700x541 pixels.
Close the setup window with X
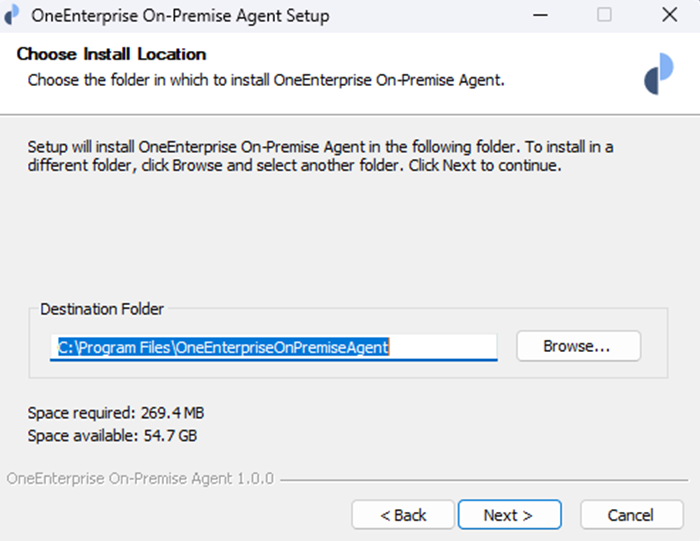669,16
